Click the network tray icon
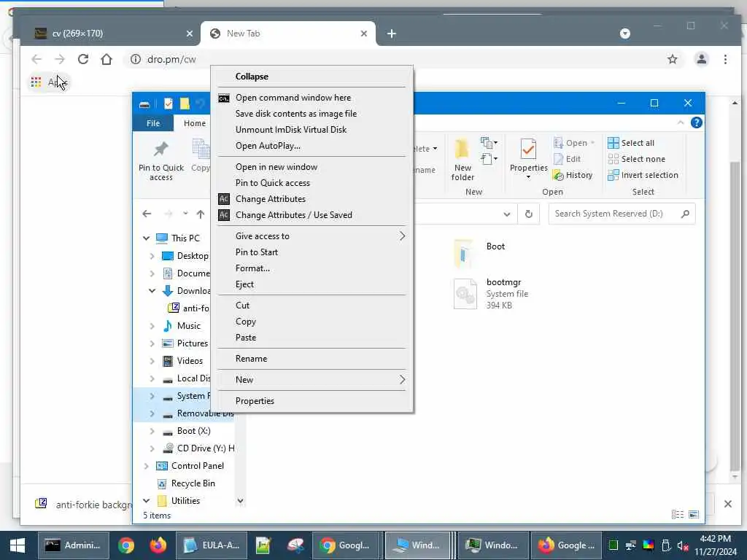747x560 pixels. coord(631,545)
